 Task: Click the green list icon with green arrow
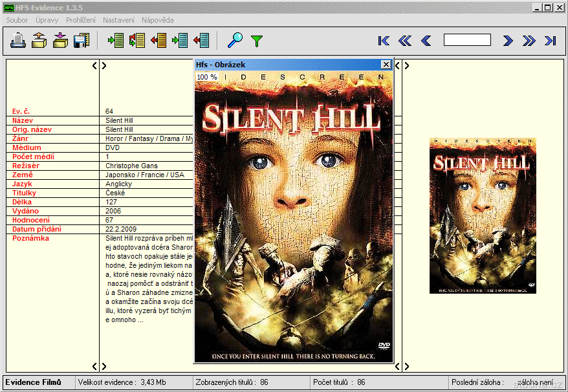pos(116,41)
